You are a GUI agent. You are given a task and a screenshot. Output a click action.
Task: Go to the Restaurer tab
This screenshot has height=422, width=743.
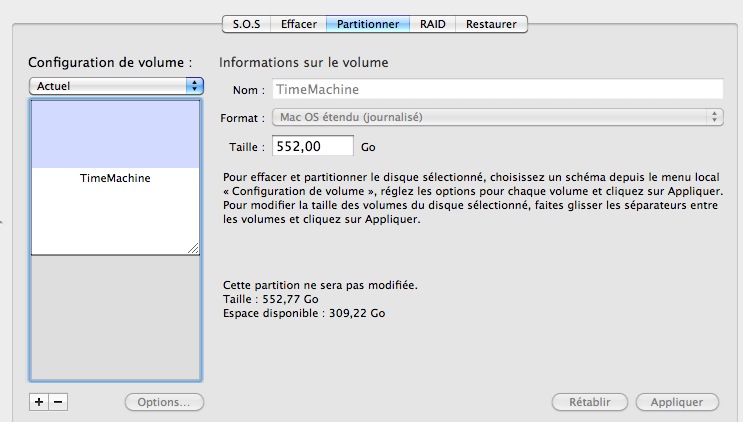pos(491,24)
